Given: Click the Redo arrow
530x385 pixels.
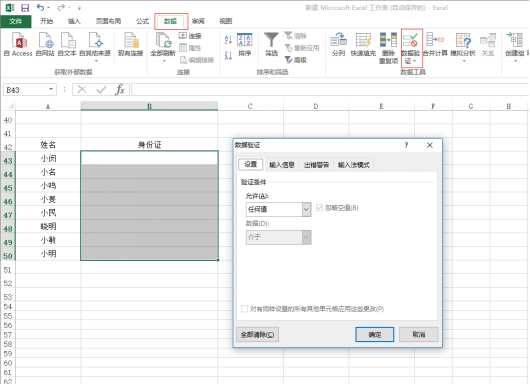Looking at the screenshot, I should pyautogui.click(x=61, y=7).
